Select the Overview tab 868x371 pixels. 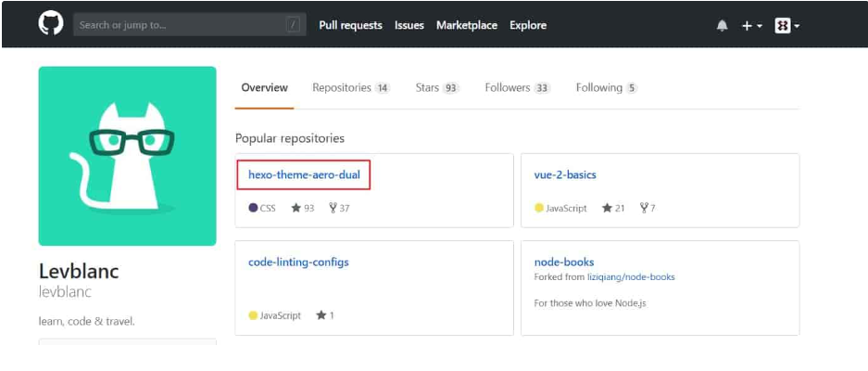265,87
